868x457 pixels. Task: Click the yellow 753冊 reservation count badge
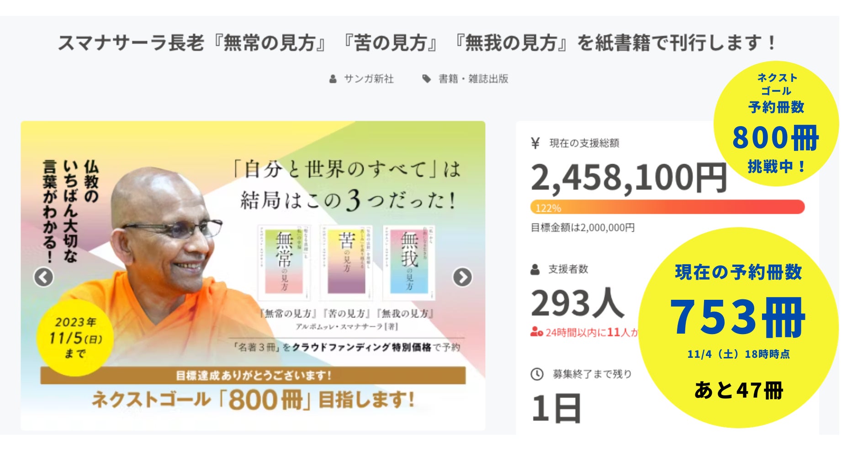point(738,327)
